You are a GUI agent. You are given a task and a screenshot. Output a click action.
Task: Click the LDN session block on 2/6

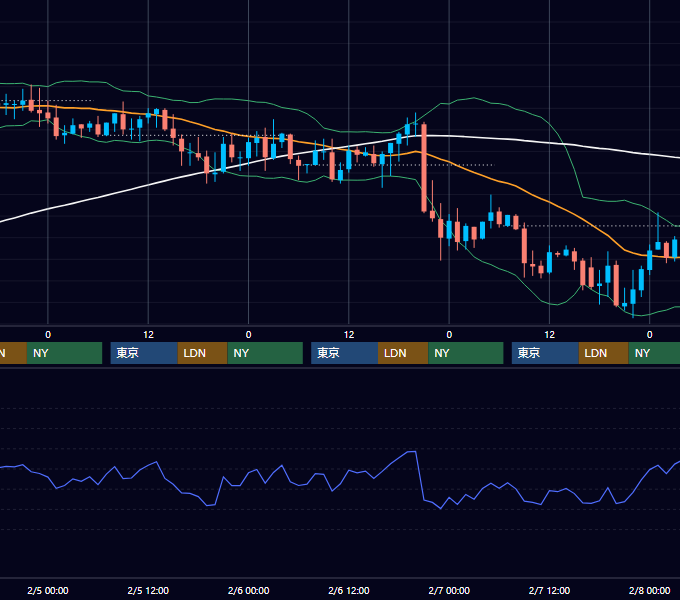(403, 353)
